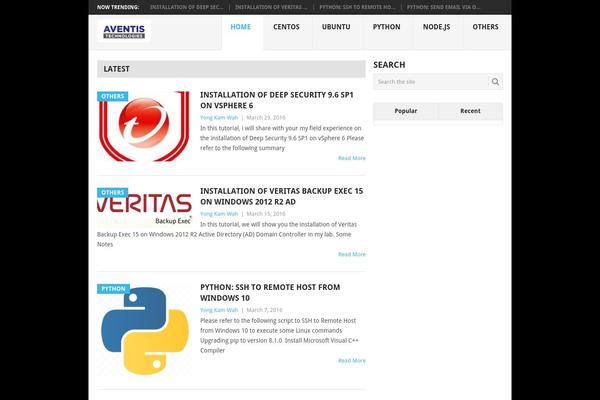Click the Python category tag
The height and width of the screenshot is (400, 600).
[x=113, y=289]
